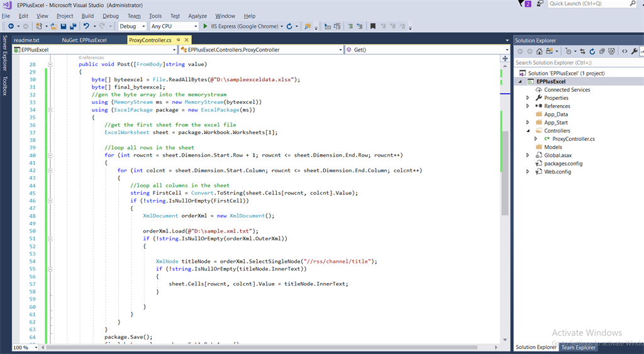Switch to Team Explorer tab at bottom
The height and width of the screenshot is (354, 644).
coord(578,347)
